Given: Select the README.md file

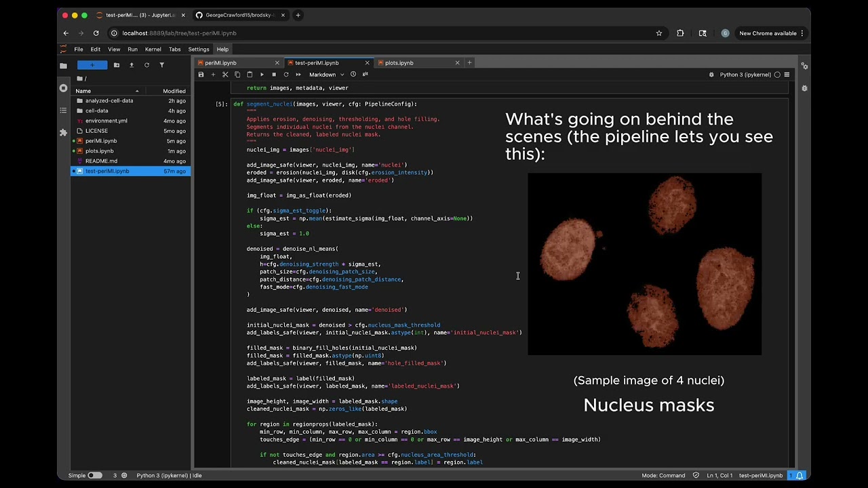Looking at the screenshot, I should tap(130, 161).
